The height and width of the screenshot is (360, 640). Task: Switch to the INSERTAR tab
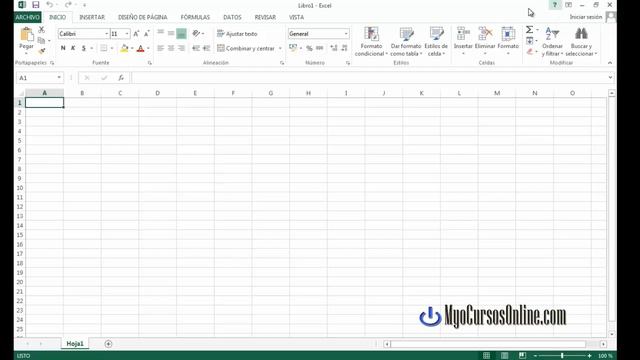pyautogui.click(x=92, y=17)
